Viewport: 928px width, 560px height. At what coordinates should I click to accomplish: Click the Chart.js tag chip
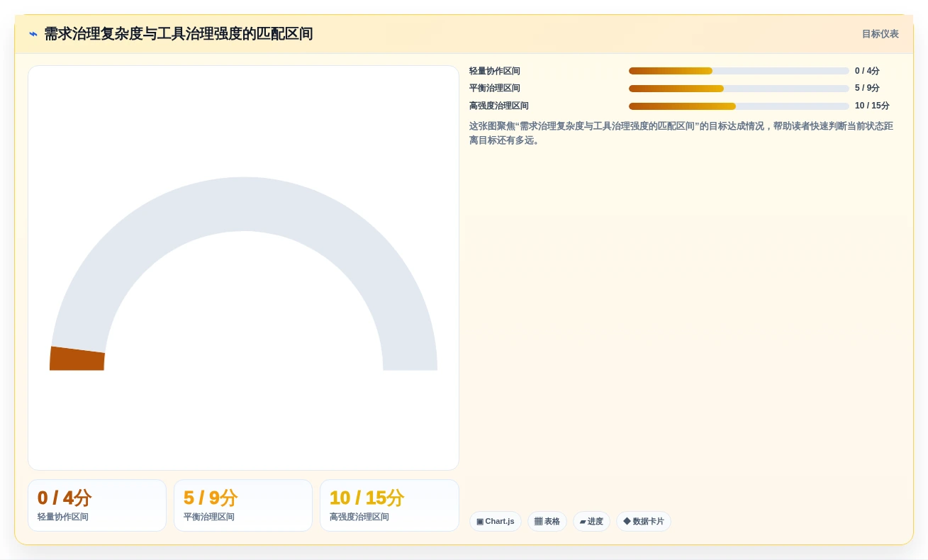pos(496,522)
